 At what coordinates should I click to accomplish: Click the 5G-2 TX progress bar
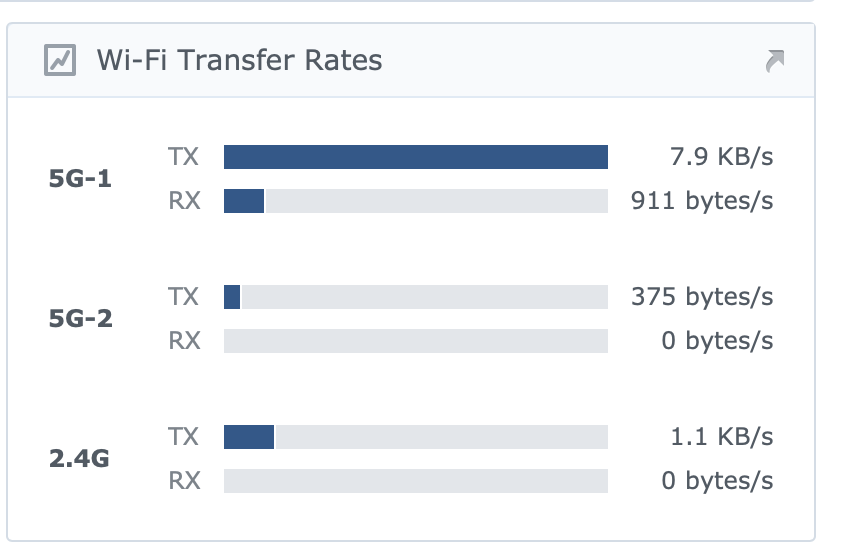pos(416,297)
